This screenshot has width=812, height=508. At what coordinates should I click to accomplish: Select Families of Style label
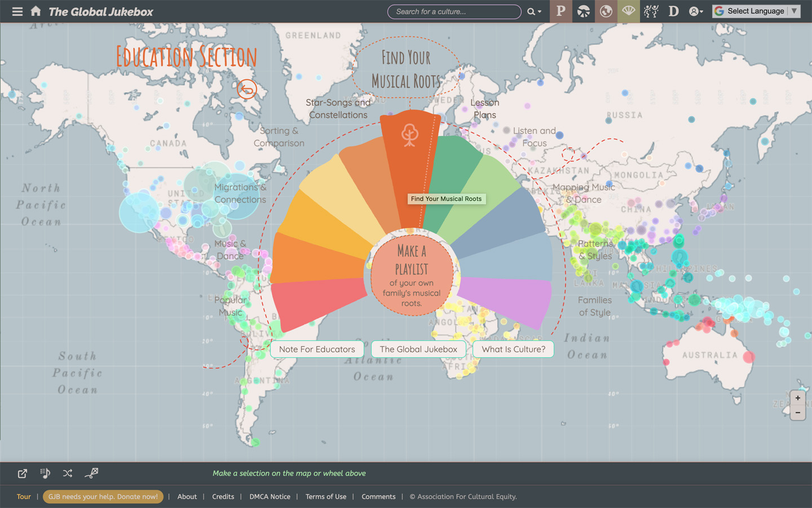595,306
